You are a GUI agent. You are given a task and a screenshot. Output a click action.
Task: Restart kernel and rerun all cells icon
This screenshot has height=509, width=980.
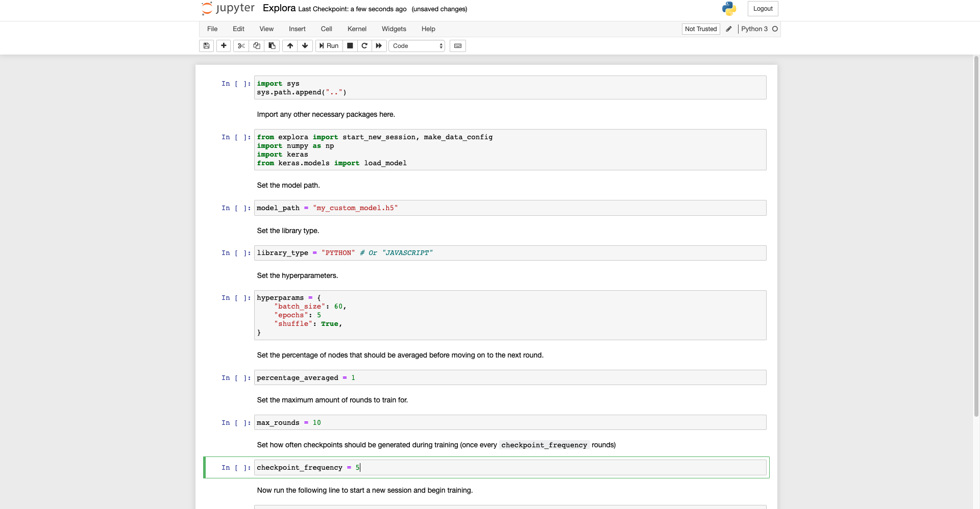(x=379, y=46)
